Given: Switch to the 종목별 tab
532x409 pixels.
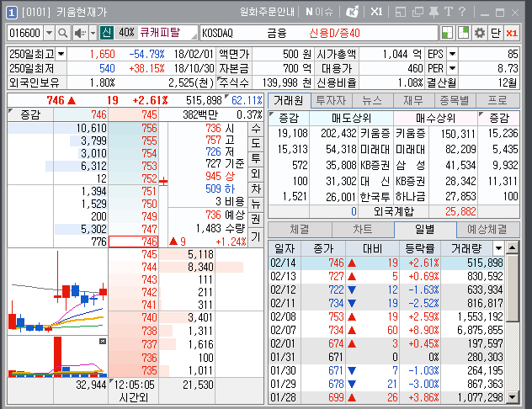Looking at the screenshot, I should [455, 101].
